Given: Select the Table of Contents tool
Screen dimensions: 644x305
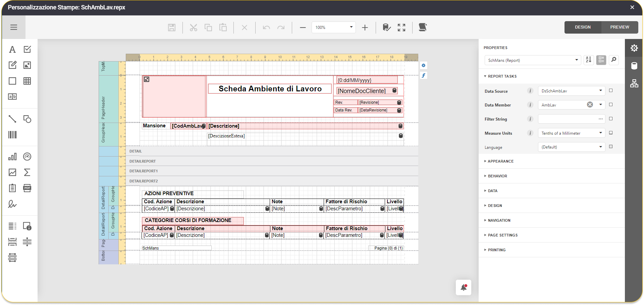Looking at the screenshot, I should (12, 226).
